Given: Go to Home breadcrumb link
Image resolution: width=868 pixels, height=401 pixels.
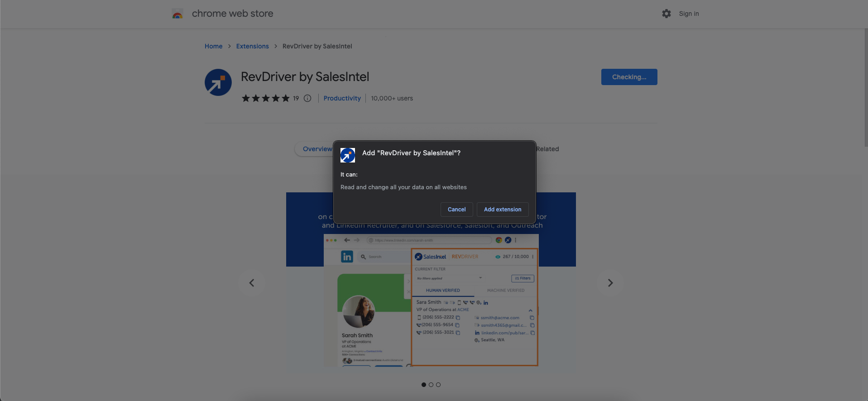Looking at the screenshot, I should 213,46.
